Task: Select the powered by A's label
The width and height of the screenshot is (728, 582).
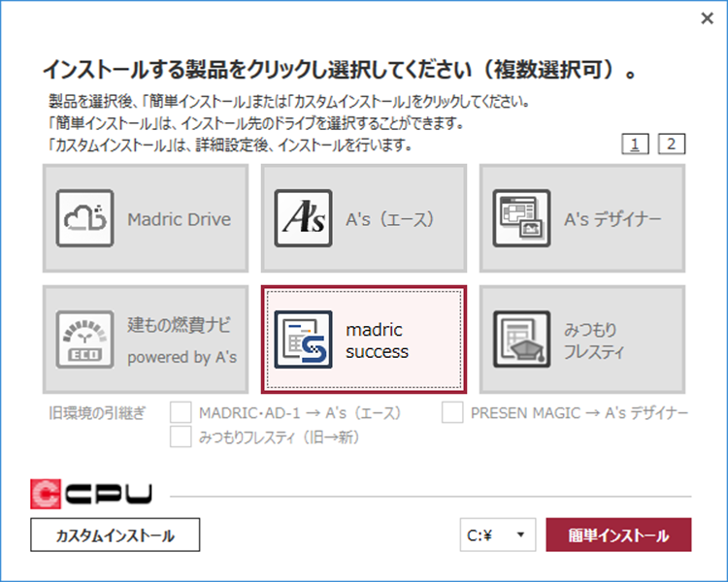Action: tap(182, 357)
